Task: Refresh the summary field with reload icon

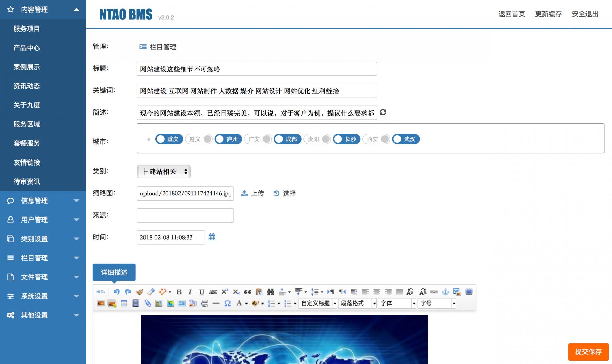Action: (x=383, y=112)
